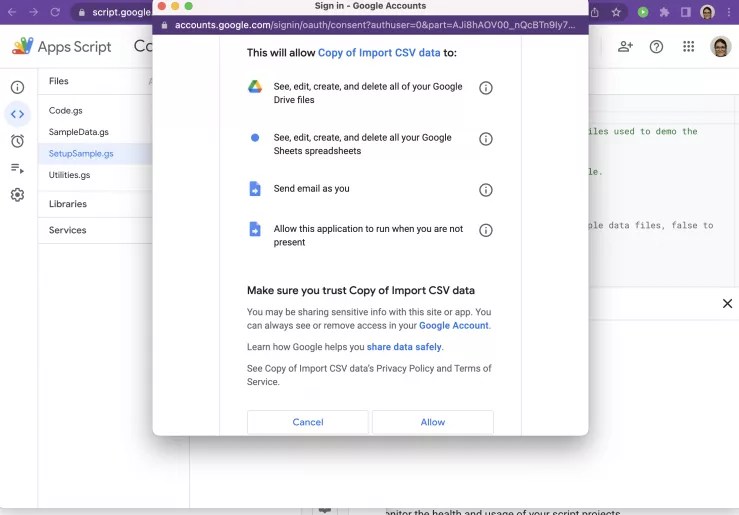Reload the page in browser

coord(55,12)
